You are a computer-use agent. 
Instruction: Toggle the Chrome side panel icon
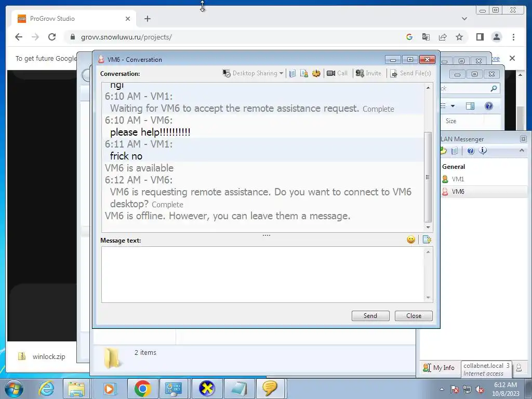(480, 37)
